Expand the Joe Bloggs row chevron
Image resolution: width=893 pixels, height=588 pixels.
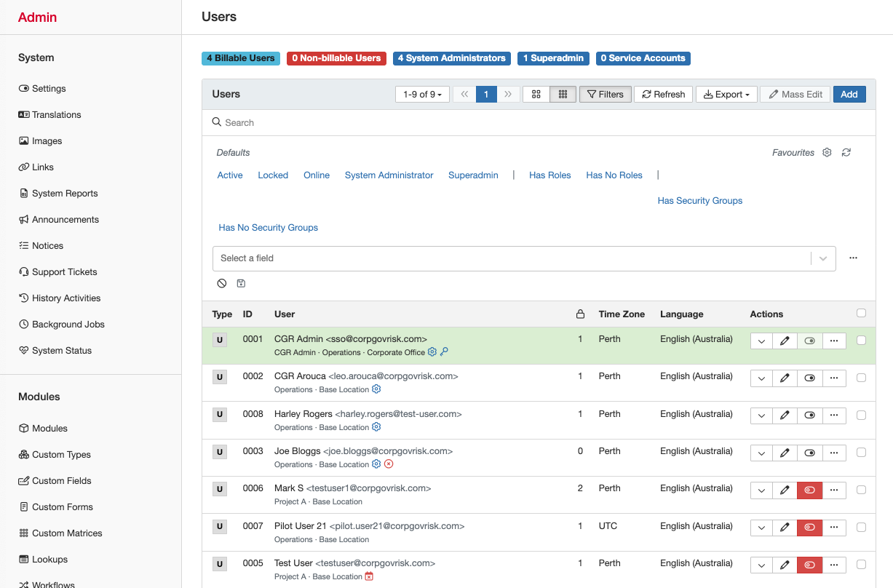pos(761,453)
